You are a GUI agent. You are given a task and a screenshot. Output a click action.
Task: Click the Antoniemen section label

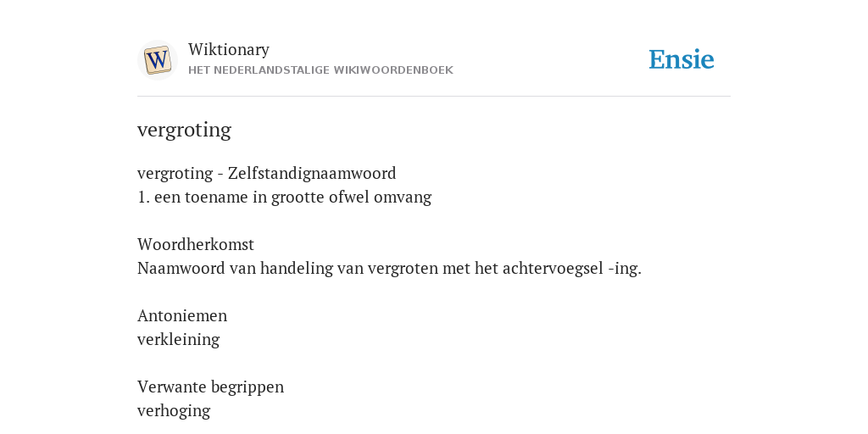(182, 315)
